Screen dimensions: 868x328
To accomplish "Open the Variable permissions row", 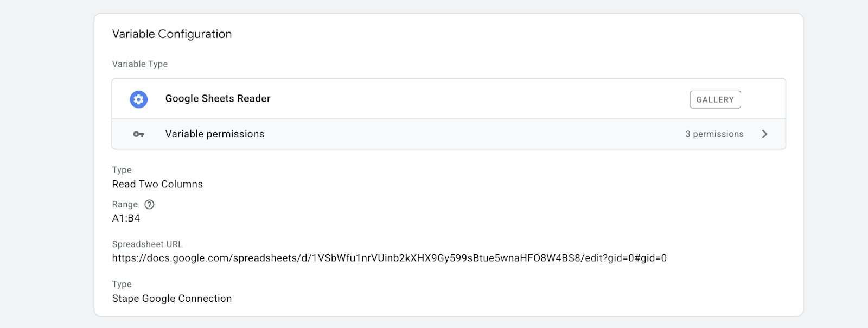I will click(449, 134).
